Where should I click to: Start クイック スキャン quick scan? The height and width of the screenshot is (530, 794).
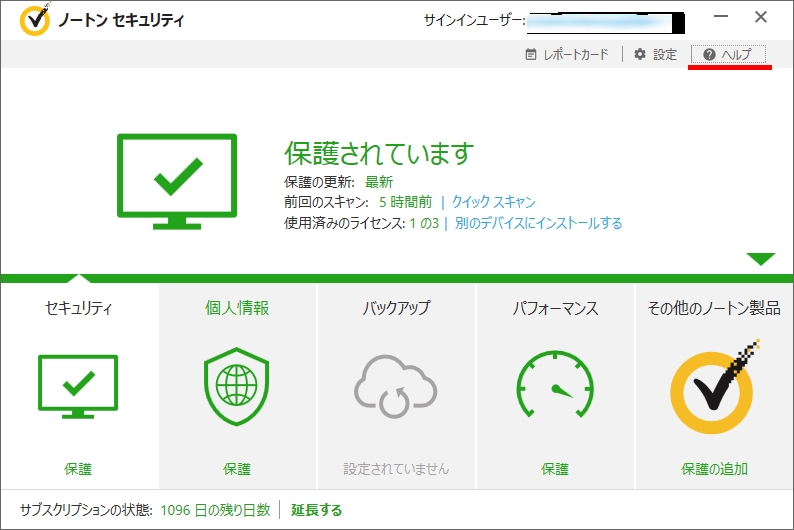pyautogui.click(x=493, y=202)
